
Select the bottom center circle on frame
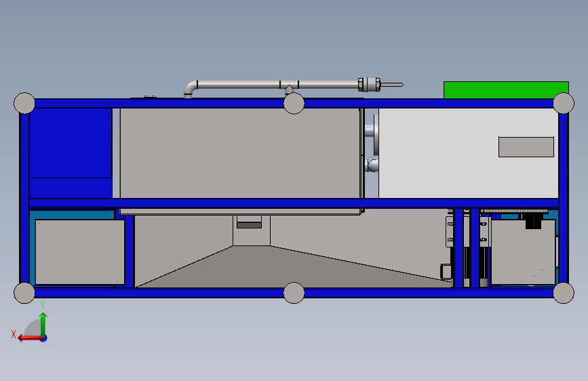coord(294,293)
